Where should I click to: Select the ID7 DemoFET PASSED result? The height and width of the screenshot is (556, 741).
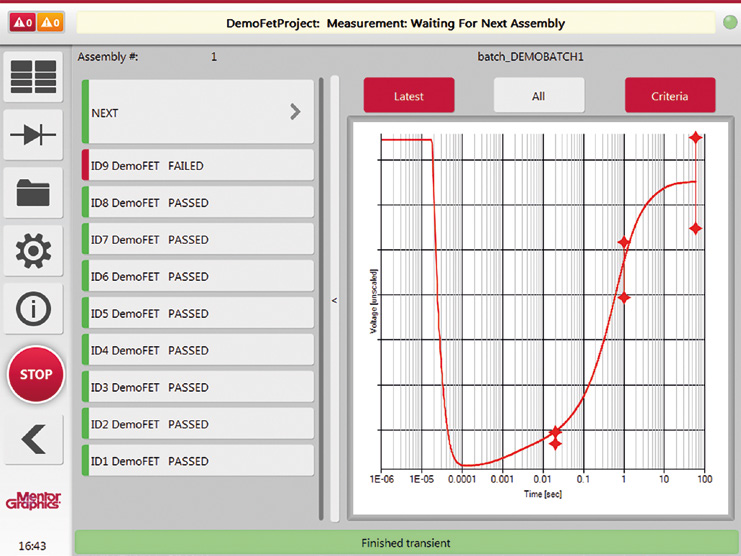(198, 239)
